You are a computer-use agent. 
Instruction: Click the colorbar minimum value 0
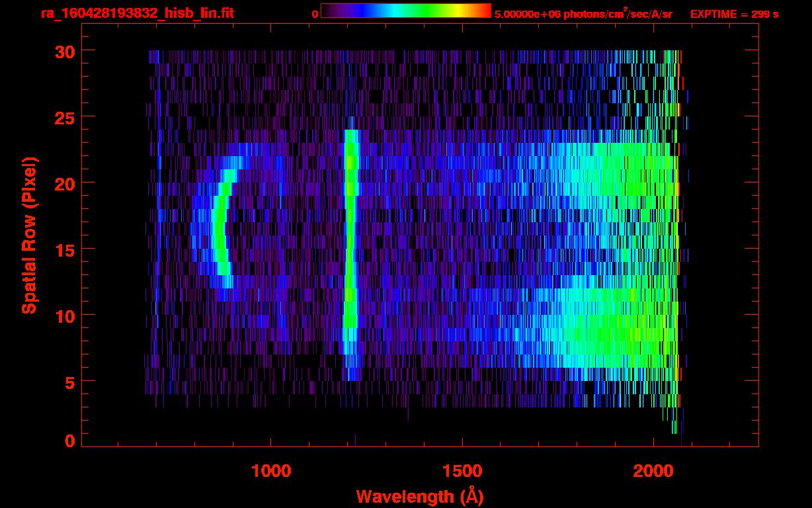(315, 14)
